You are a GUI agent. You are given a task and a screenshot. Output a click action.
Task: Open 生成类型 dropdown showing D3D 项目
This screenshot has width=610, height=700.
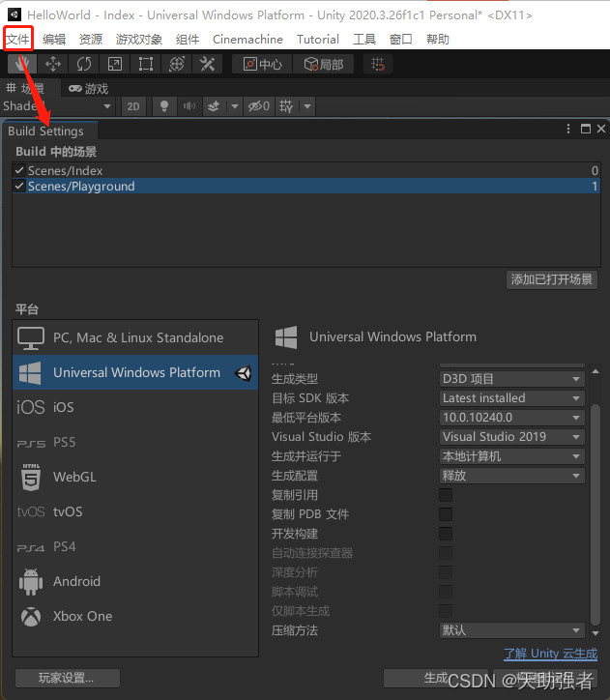click(x=511, y=379)
